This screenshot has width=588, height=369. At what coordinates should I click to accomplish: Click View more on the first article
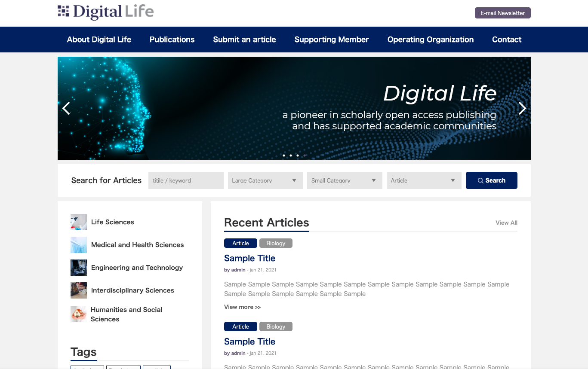(x=242, y=307)
